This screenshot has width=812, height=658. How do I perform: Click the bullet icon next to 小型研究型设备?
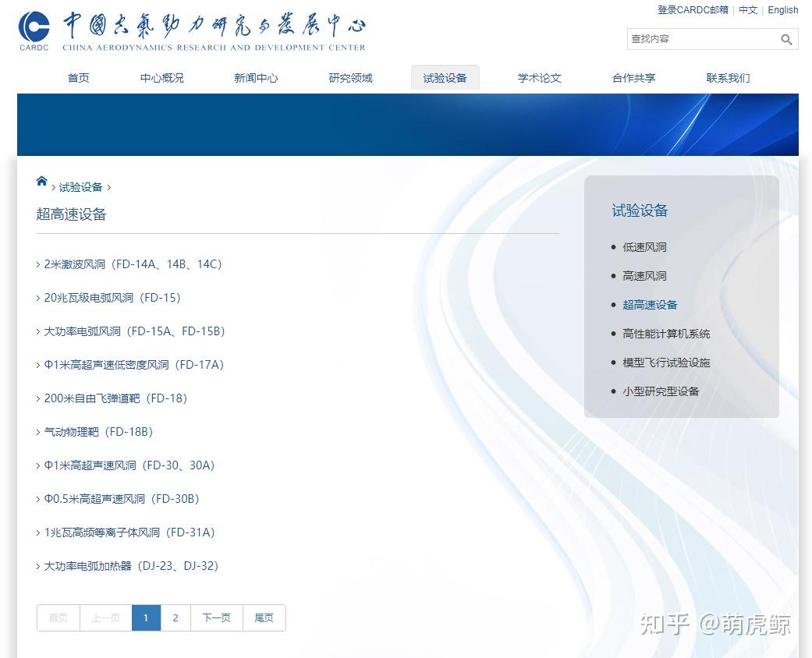pyautogui.click(x=615, y=391)
